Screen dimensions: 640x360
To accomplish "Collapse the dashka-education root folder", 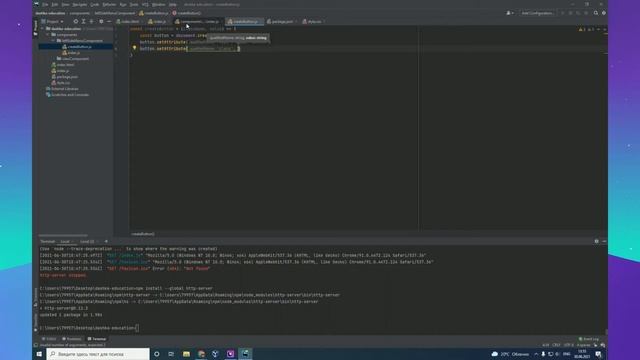I will [42, 29].
